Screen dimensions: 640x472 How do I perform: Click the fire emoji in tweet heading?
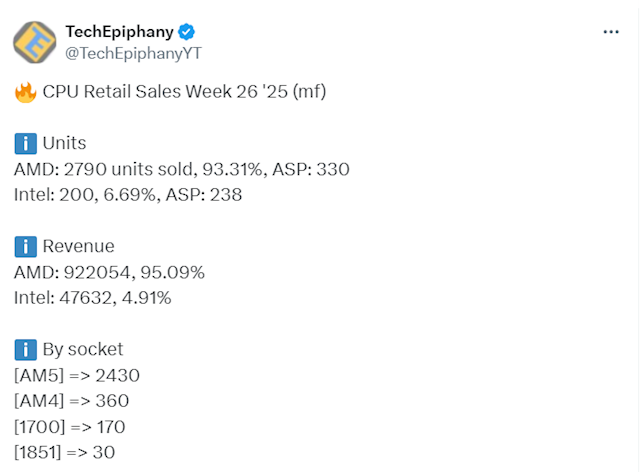[x=25, y=92]
